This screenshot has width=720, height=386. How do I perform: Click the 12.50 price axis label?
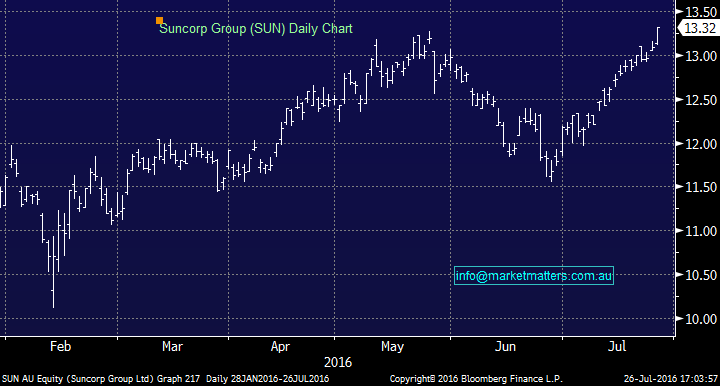(x=701, y=100)
